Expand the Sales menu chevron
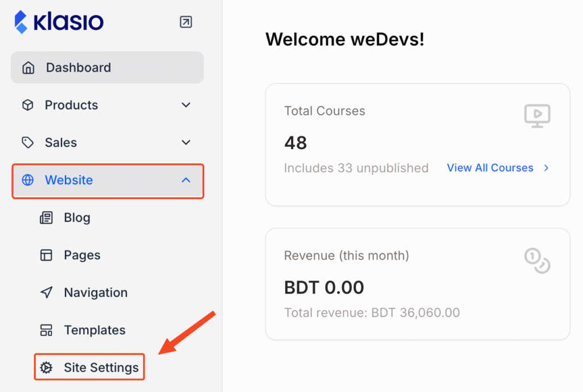 (186, 143)
